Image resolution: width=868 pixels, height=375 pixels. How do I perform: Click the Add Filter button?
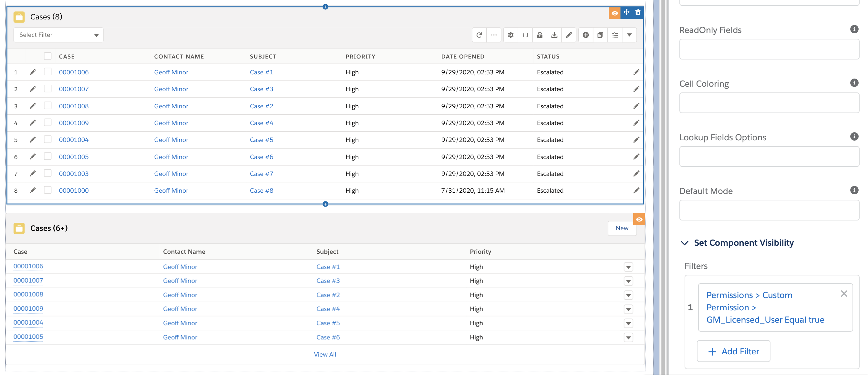tap(733, 351)
